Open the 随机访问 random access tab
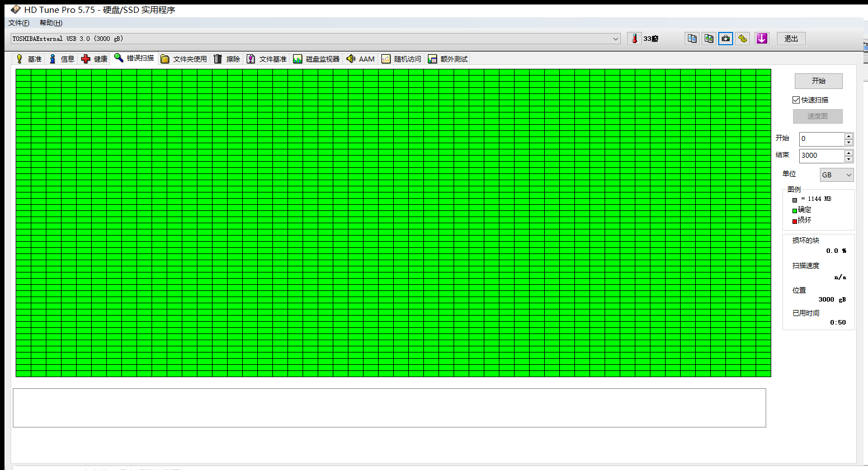 (401, 59)
